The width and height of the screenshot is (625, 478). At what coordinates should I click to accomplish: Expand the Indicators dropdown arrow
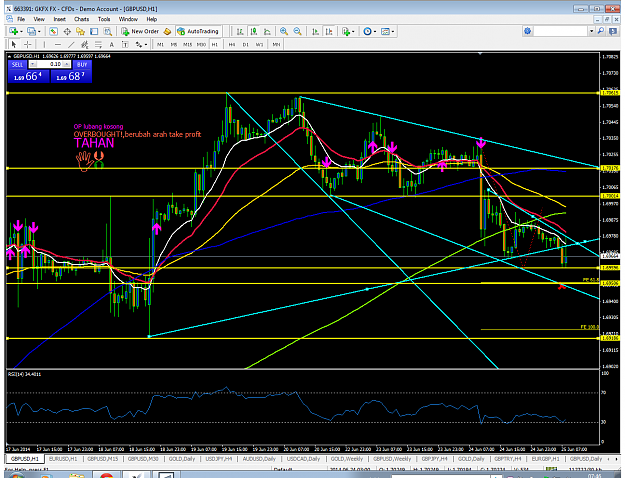click(353, 31)
